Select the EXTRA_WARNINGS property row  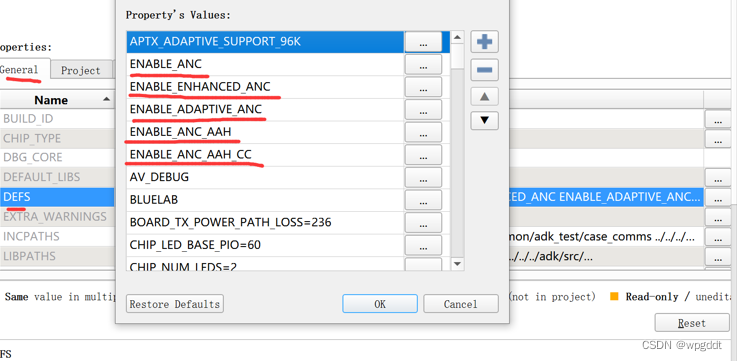57,217
